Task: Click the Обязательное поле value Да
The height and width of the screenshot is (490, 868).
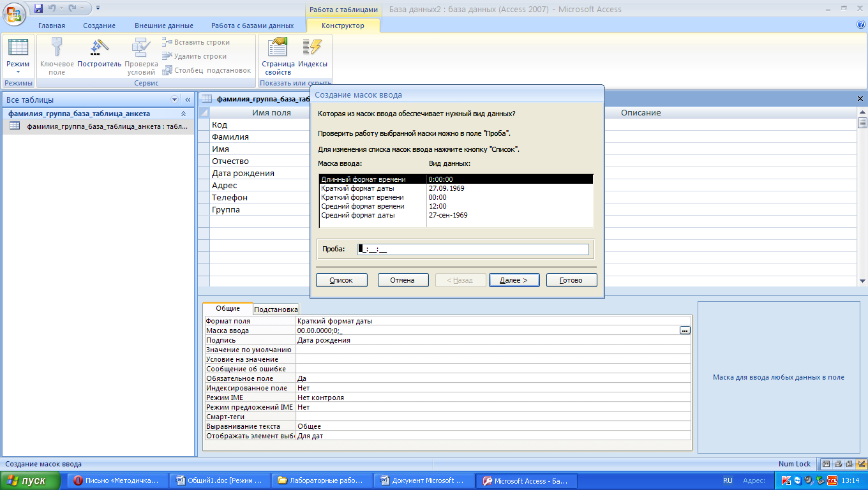Action: click(x=493, y=378)
